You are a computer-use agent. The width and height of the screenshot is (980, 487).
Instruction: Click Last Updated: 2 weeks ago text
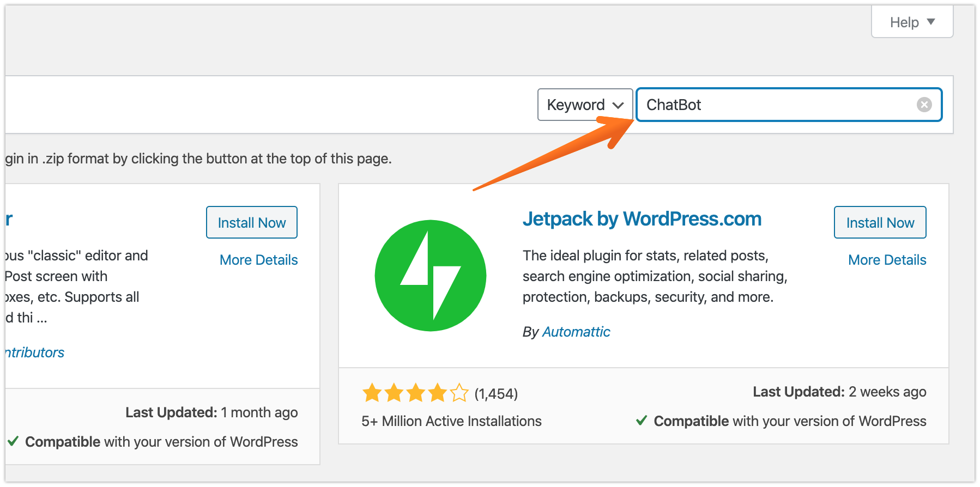[839, 392]
